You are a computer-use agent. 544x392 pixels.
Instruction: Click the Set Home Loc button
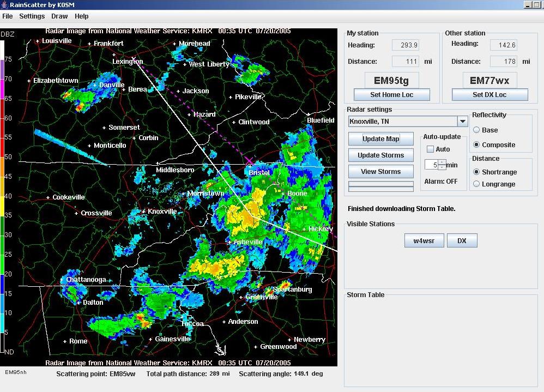[391, 95]
